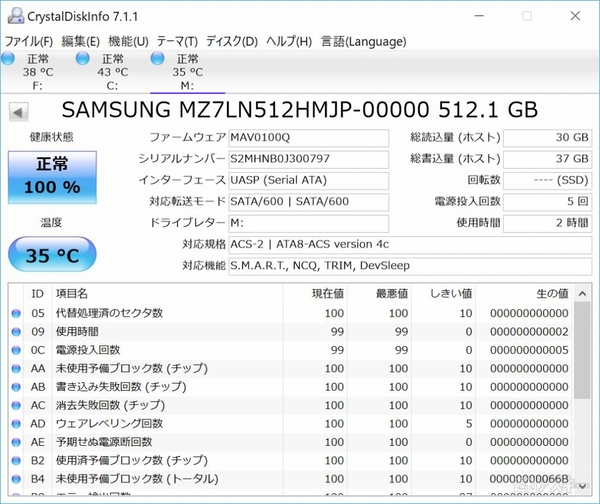Screen dimensions: 600x504
Task: Select the 代替処理済のセクタ数 row
Action: click(x=291, y=313)
